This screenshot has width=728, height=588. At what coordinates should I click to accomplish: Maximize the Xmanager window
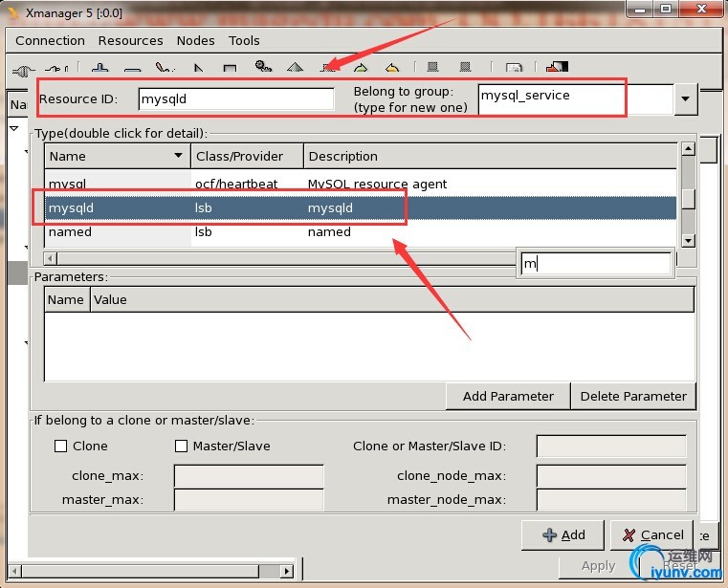[x=665, y=9]
